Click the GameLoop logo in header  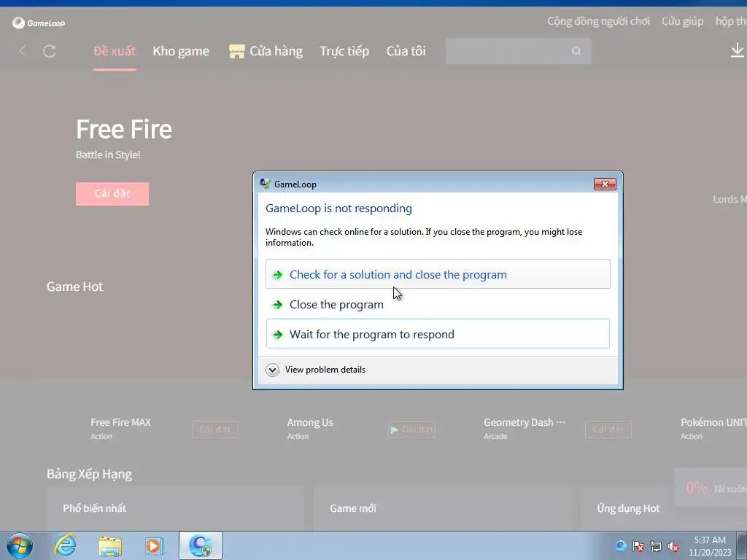pos(39,23)
